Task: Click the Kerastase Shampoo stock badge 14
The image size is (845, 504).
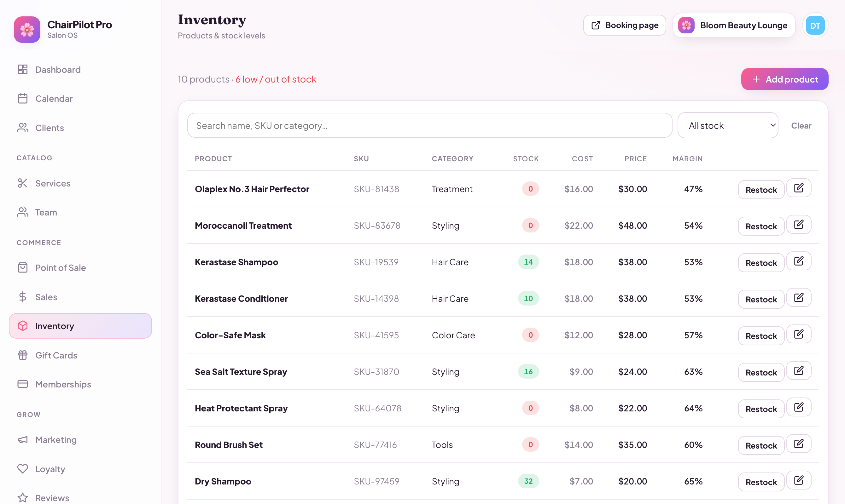Action: point(528,262)
